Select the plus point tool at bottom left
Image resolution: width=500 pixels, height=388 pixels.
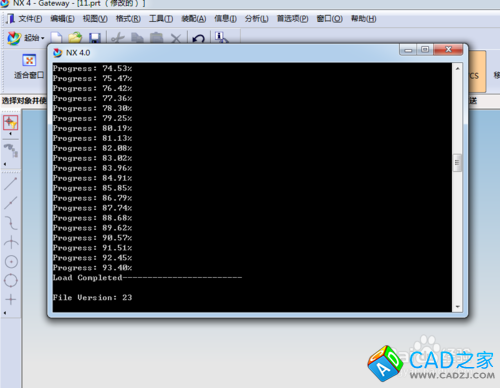pos(11,299)
